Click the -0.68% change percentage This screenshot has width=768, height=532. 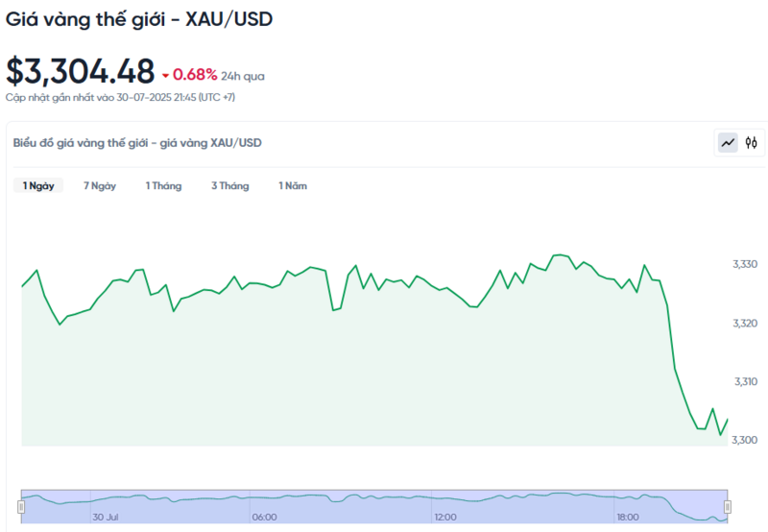point(195,75)
